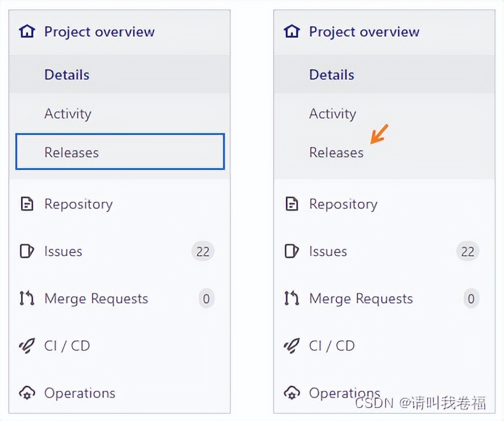Screen dimensions: 504x421
Task: Click the Issues icon in the right sidebar
Action: tap(292, 251)
